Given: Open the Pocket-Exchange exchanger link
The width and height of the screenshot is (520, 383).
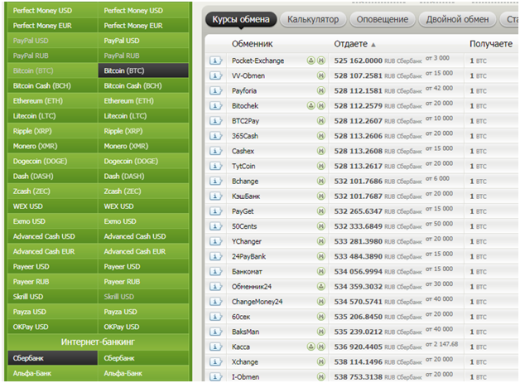Looking at the screenshot, I should tap(258, 61).
